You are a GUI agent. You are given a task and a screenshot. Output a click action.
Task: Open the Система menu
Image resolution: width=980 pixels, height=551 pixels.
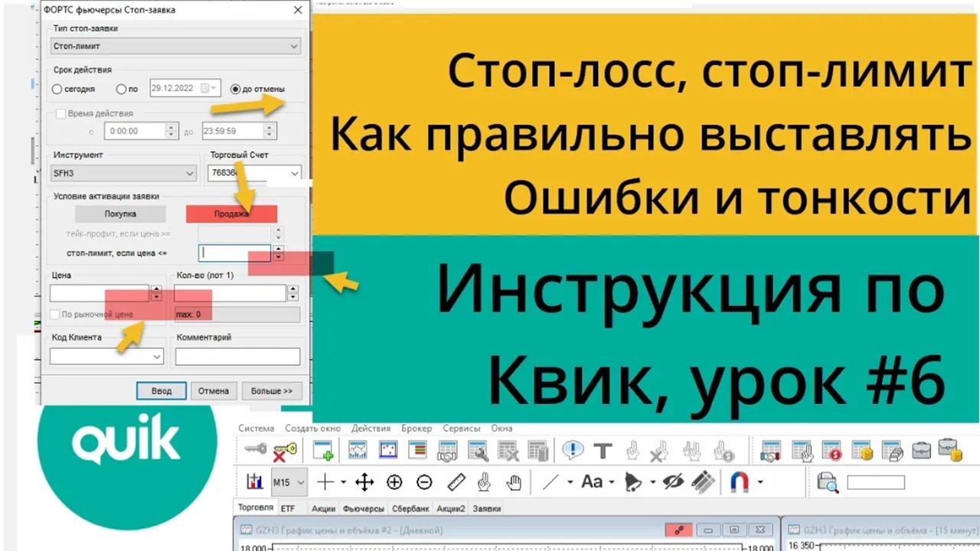[256, 429]
